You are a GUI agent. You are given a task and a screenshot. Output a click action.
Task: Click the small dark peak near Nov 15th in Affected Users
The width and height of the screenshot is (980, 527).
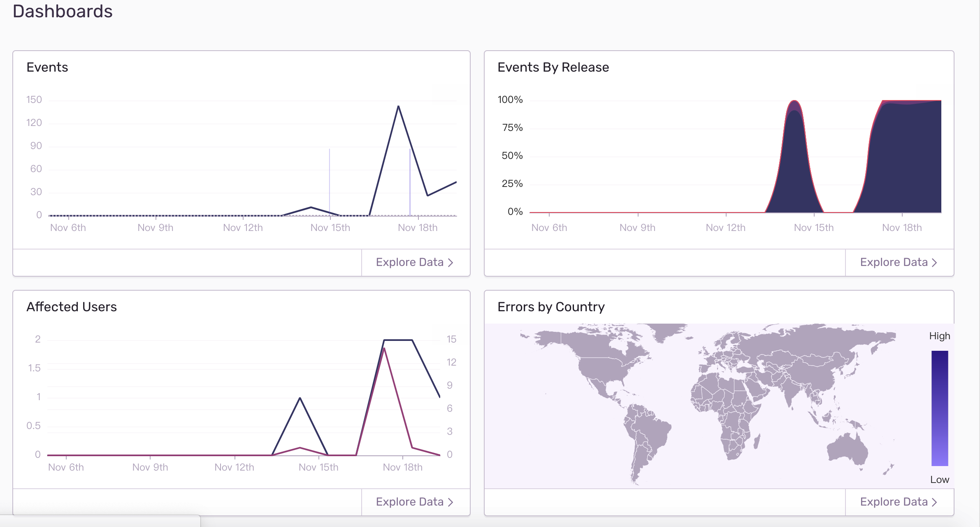[300, 398]
